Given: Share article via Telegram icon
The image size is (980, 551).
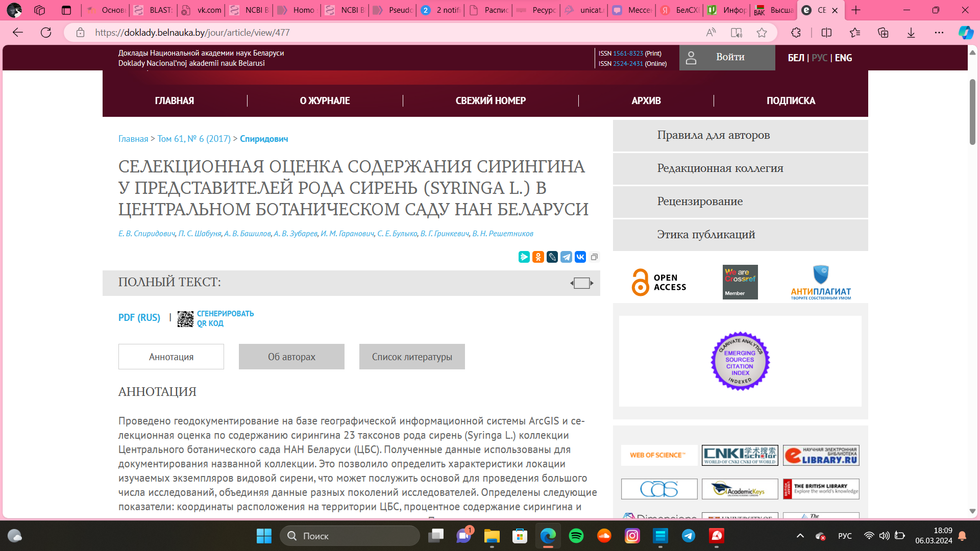Looking at the screenshot, I should point(567,257).
